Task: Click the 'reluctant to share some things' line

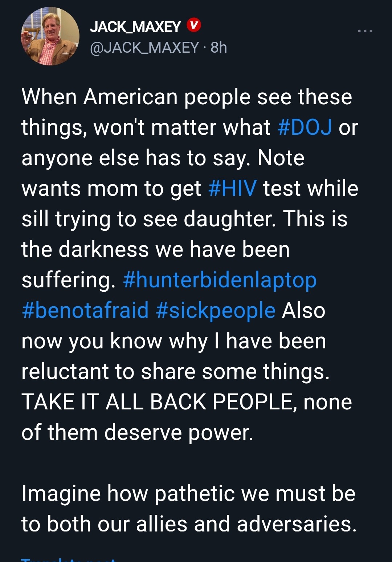Action: click(175, 372)
